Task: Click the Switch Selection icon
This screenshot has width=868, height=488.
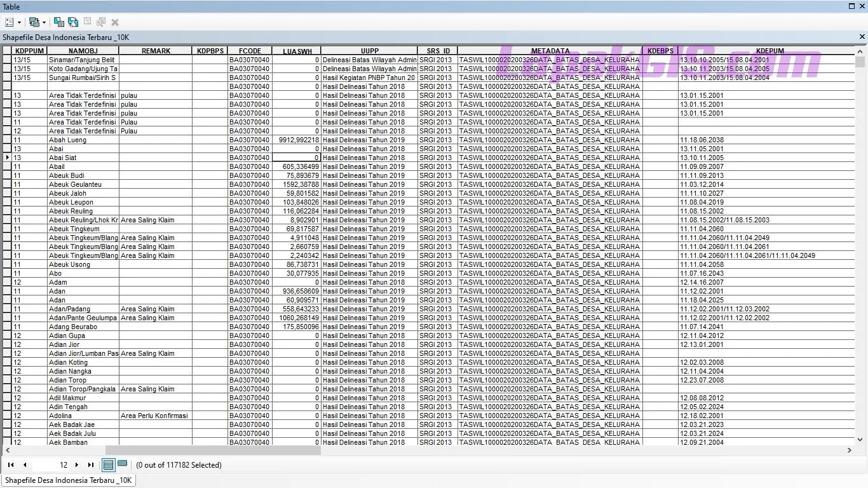Action: [73, 22]
